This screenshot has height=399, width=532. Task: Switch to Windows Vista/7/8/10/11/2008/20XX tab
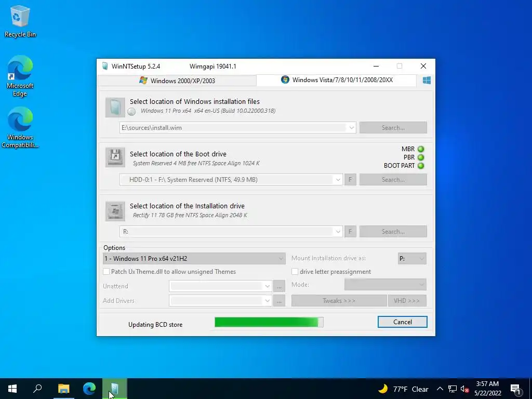pyautogui.click(x=337, y=80)
